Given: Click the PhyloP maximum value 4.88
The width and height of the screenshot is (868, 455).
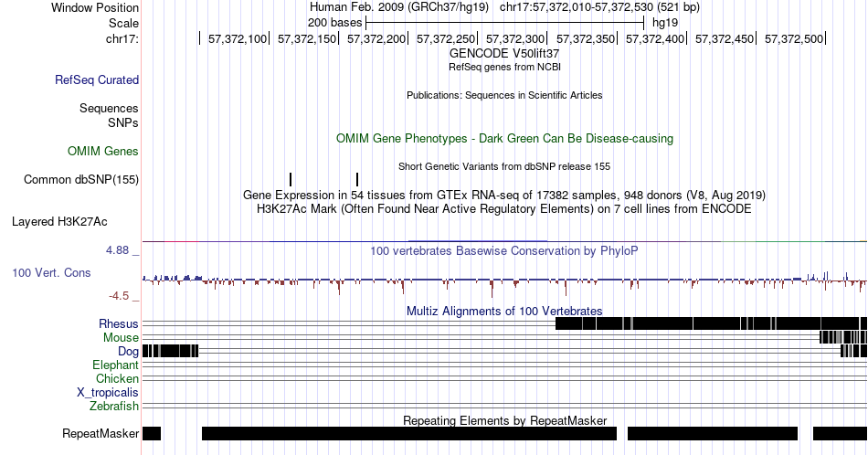Looking at the screenshot, I should click(117, 250).
